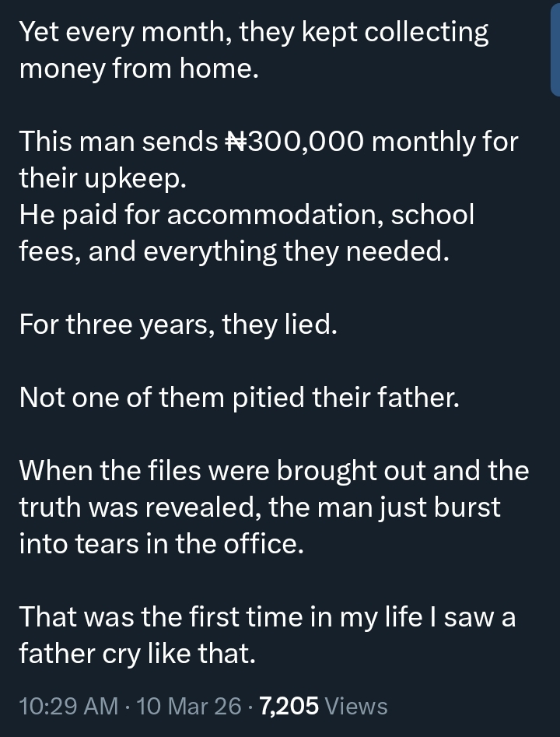
Task: Click "Not one of them pitied their father."
Action: click(x=239, y=398)
